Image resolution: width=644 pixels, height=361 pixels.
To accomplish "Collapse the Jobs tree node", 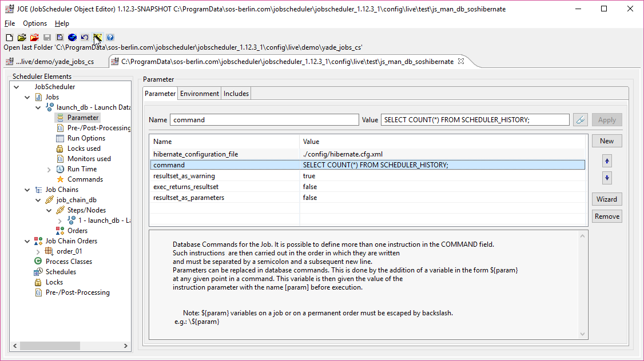I will (x=27, y=97).
